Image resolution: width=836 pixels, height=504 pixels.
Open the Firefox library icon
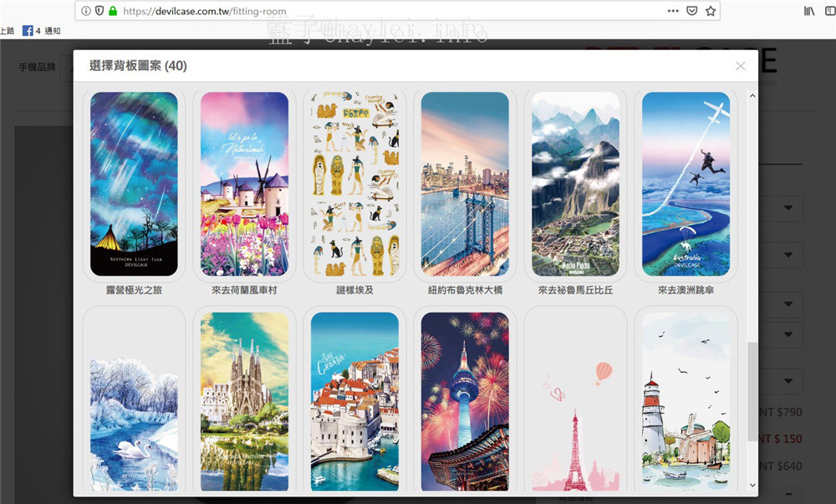coord(809,11)
